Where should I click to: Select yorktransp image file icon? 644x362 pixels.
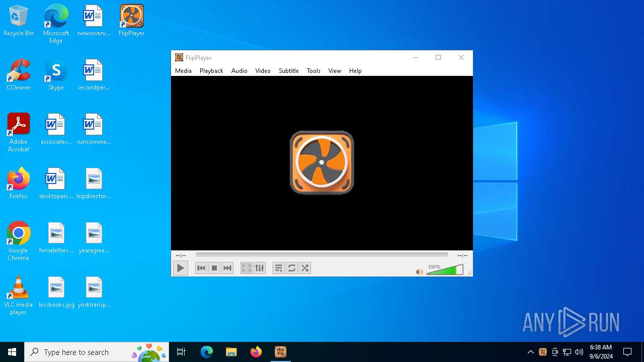coord(94,293)
